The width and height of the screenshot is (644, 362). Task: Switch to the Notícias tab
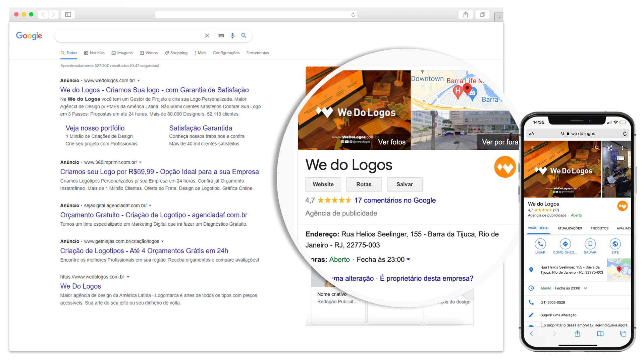(x=94, y=53)
